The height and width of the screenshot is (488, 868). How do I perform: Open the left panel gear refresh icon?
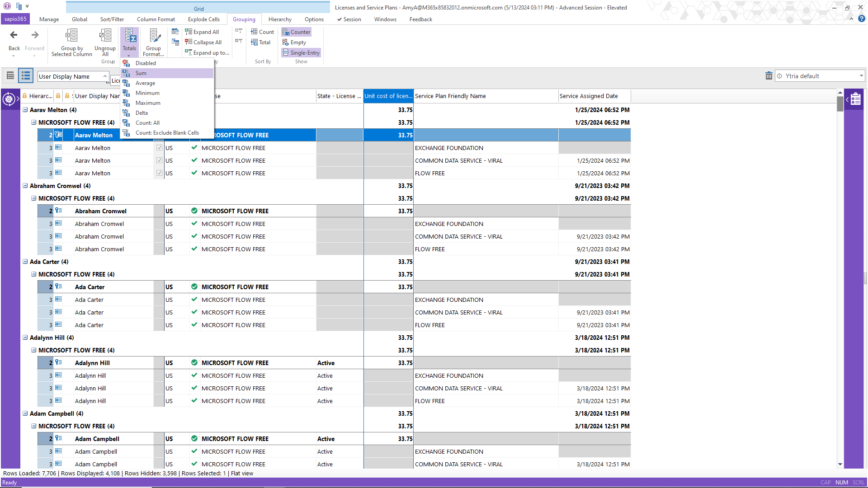pos(9,99)
